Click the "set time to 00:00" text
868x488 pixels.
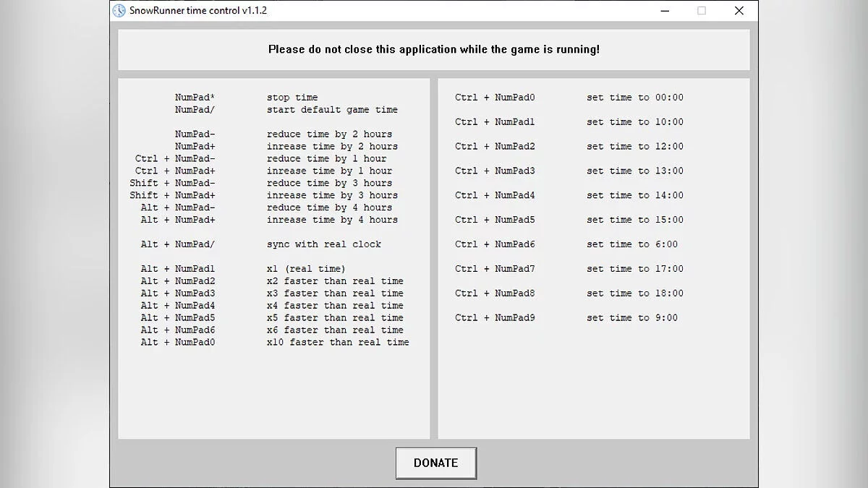(x=635, y=98)
